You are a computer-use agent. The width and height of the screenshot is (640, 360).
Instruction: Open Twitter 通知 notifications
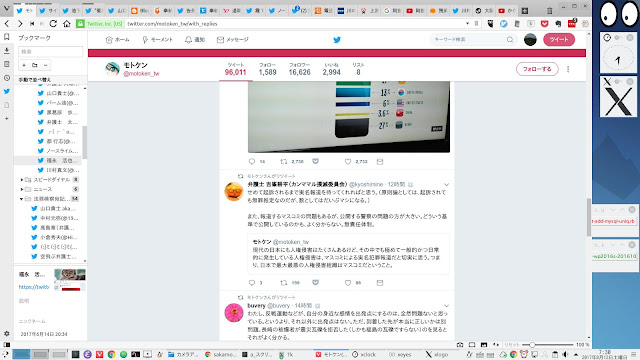[195, 40]
